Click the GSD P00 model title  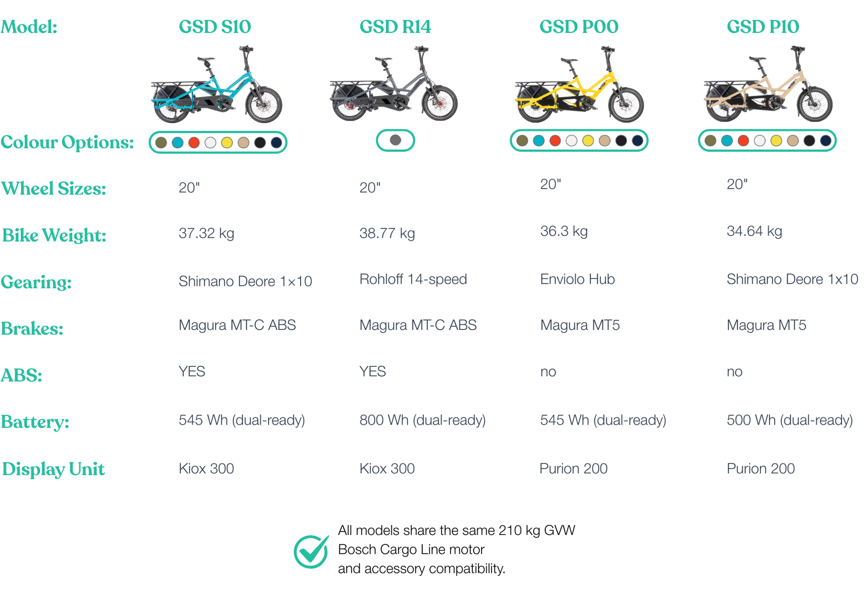click(579, 27)
